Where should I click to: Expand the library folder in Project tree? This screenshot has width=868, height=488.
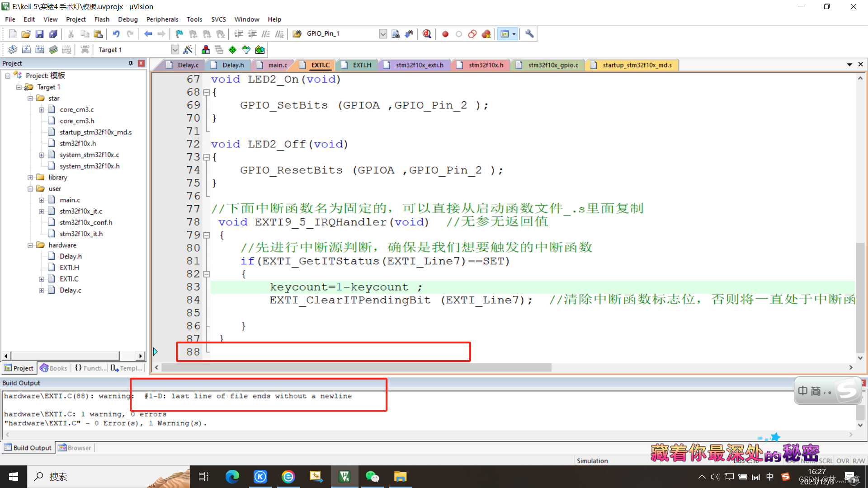(30, 177)
